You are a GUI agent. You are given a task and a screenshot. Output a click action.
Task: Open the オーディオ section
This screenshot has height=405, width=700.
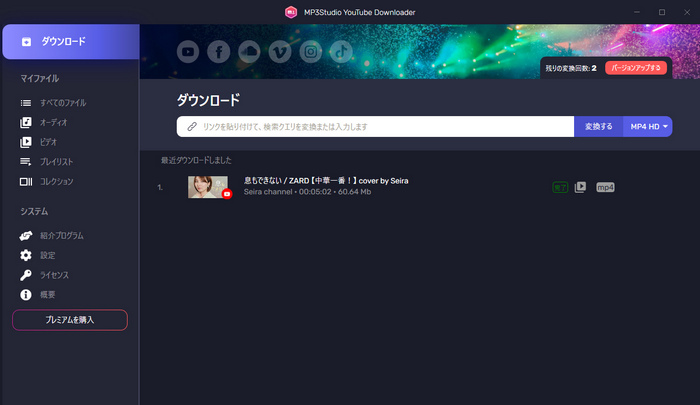click(x=54, y=122)
